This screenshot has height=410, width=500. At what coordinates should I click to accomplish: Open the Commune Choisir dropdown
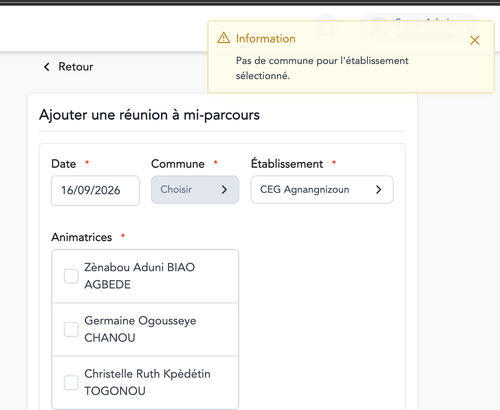195,189
